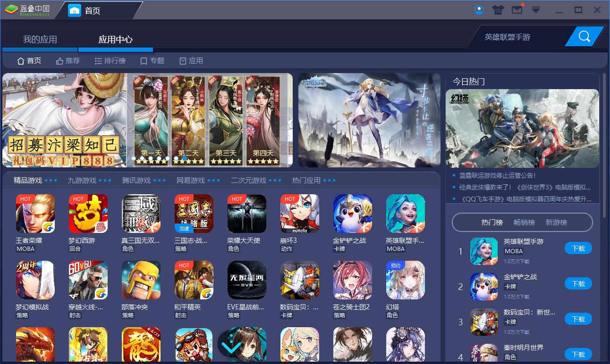Select 热门榜 ranking toggle

492,222
